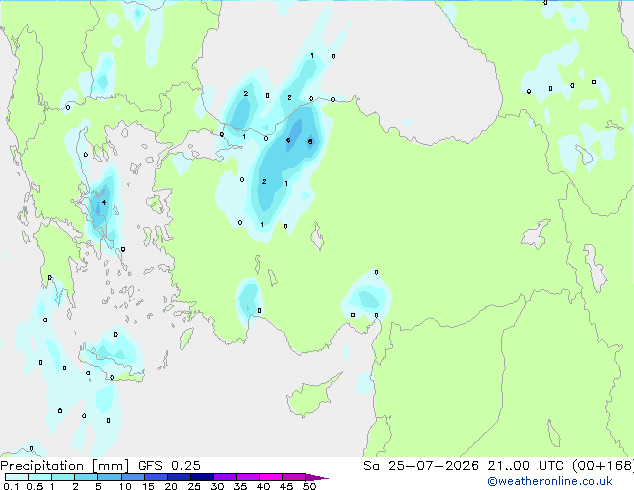This screenshot has height=490, width=634.
Task: Pick the legend swatch between 0.1 and 0.5
Action: click(x=17, y=477)
